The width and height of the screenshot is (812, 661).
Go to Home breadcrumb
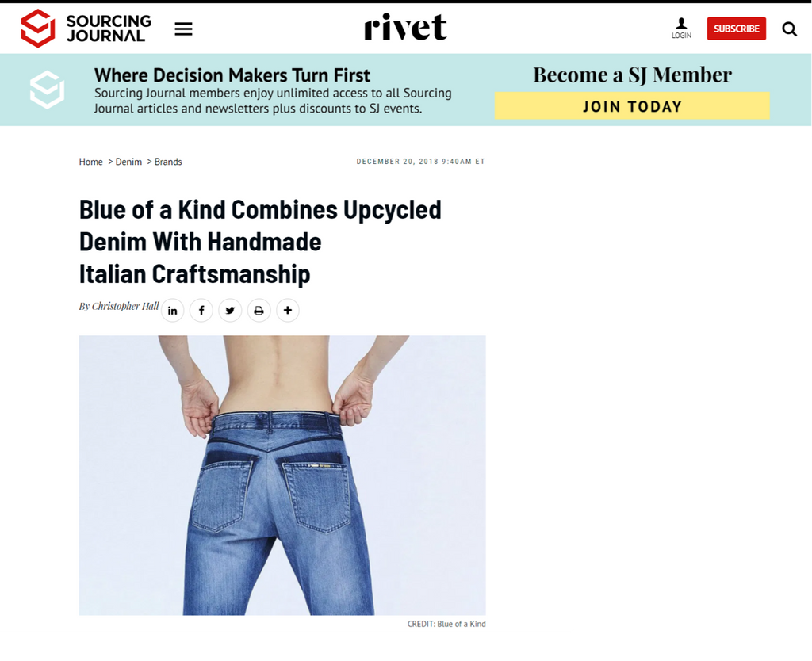click(90, 162)
